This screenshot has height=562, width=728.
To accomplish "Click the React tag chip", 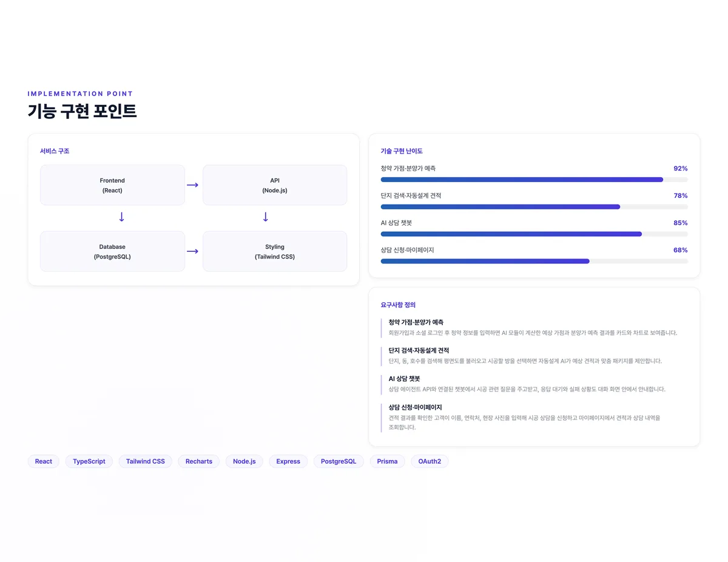I will (44, 461).
